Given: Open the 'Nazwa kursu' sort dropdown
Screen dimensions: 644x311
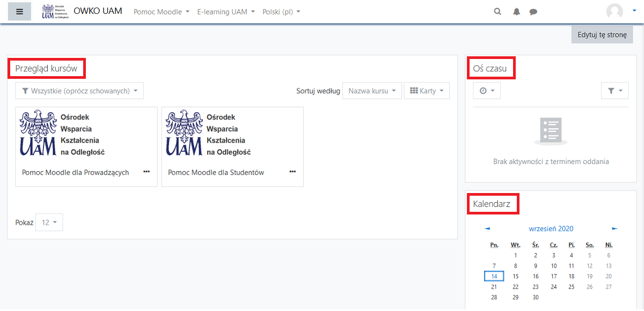Looking at the screenshot, I should pos(372,91).
